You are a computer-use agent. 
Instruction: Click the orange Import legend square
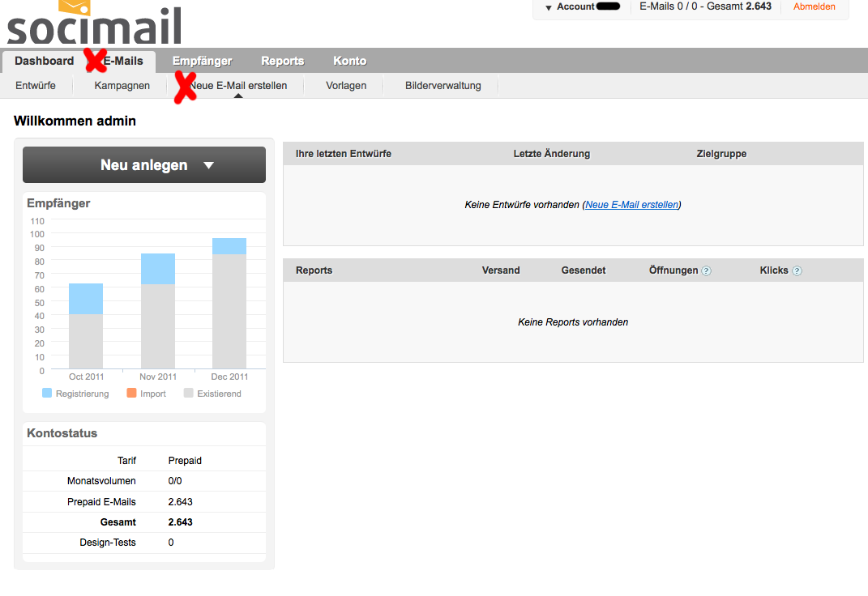(131, 393)
